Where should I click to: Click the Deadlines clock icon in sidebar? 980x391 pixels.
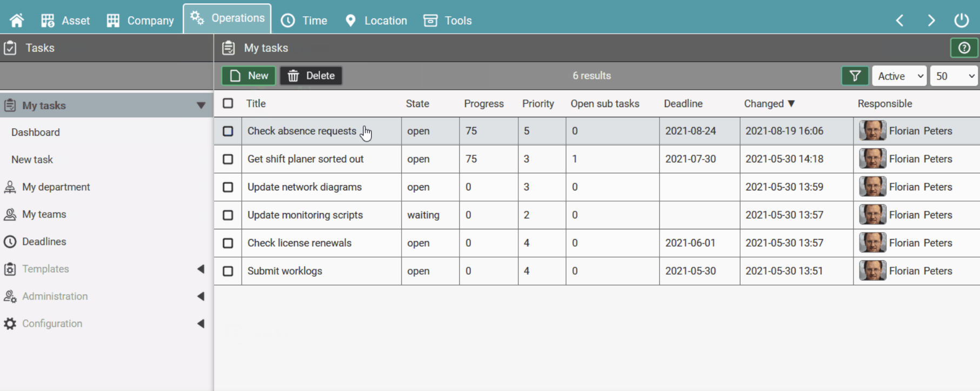10,242
